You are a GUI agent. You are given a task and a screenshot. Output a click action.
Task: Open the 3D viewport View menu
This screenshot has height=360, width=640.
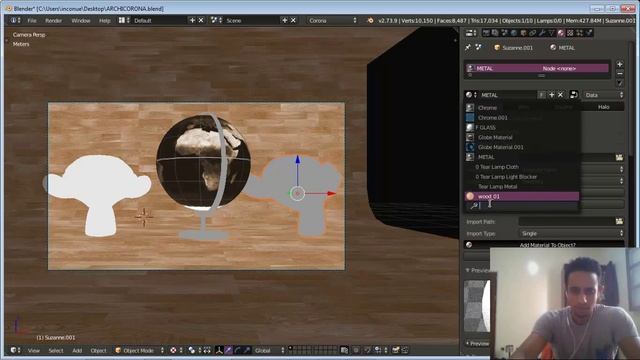coord(34,350)
